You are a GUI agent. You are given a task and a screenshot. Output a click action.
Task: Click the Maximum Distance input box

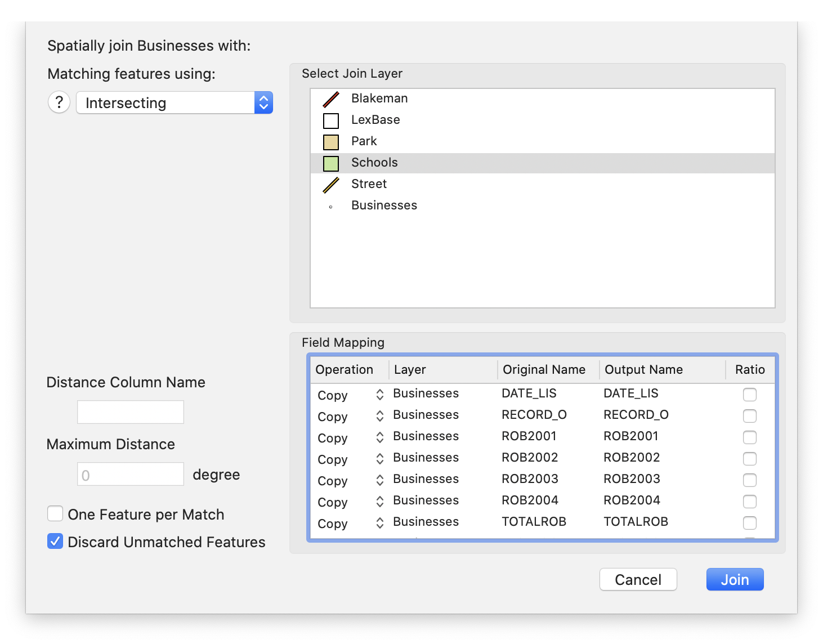[130, 473]
